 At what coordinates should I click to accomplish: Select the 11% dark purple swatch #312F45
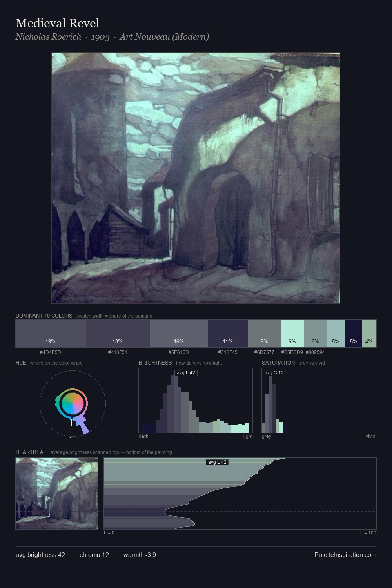click(x=228, y=334)
